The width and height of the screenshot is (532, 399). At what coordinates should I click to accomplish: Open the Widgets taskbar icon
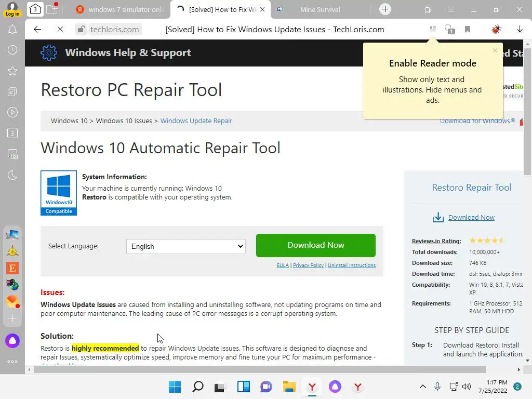click(x=244, y=387)
